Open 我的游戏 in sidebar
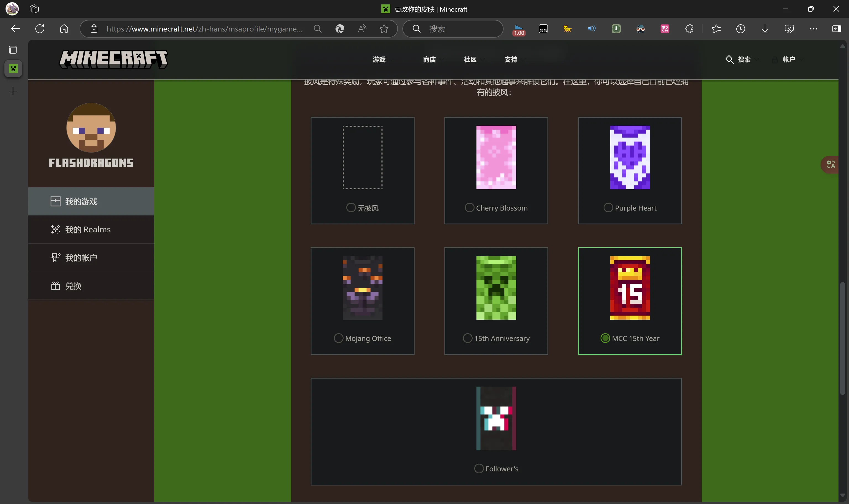 tap(91, 201)
